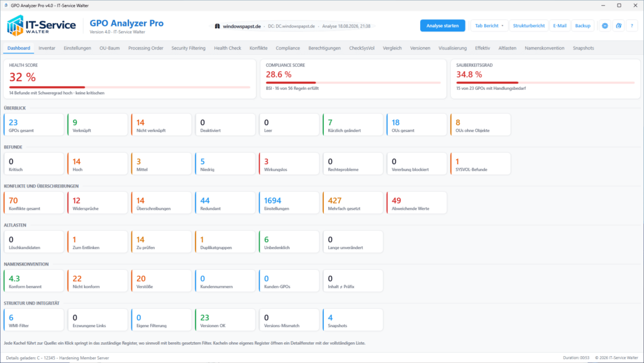Click the Versionen OK tile

tap(225, 320)
